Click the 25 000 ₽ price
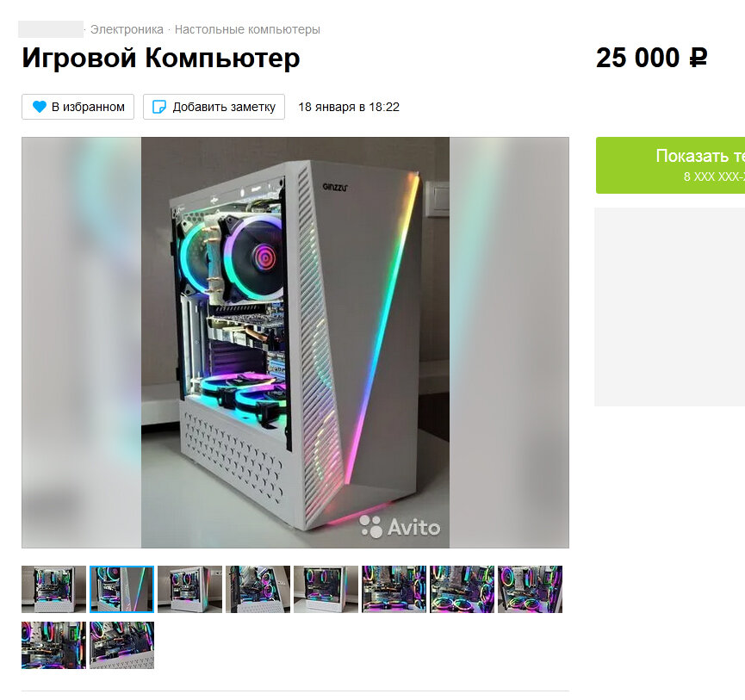The image size is (745, 700). point(651,58)
